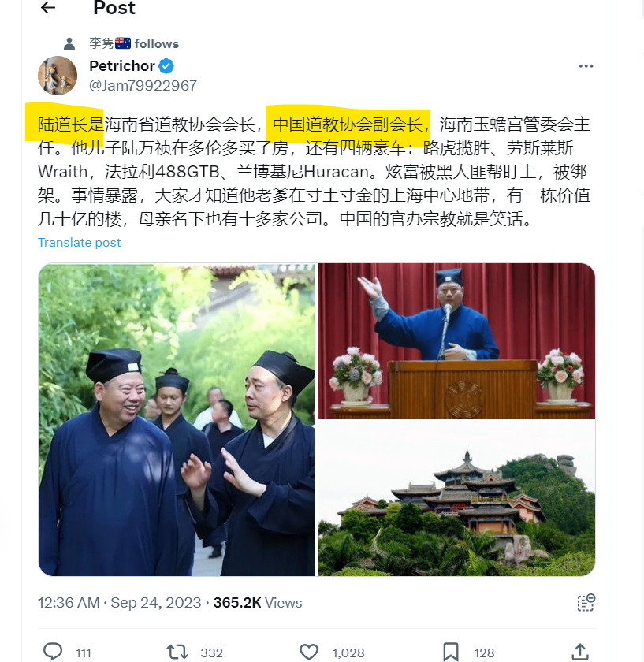Like the post with the heart icon
644x662 pixels.
[x=309, y=652]
